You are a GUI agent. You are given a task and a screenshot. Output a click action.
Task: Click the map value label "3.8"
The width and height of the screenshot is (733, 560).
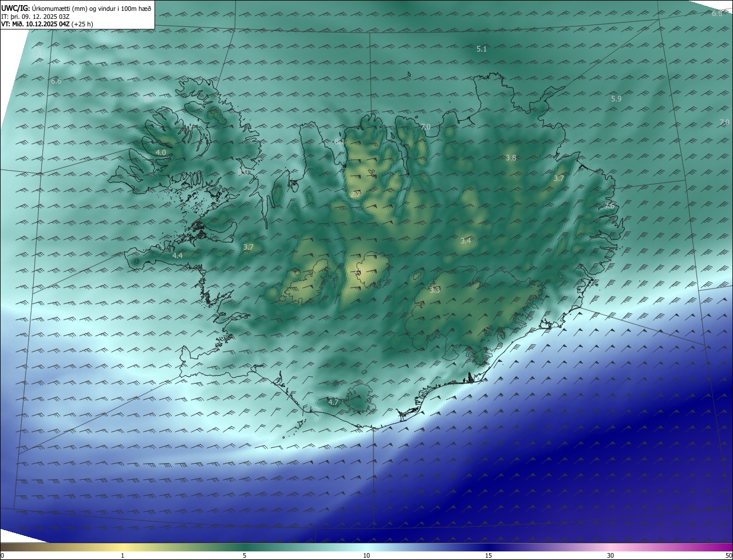(x=511, y=158)
